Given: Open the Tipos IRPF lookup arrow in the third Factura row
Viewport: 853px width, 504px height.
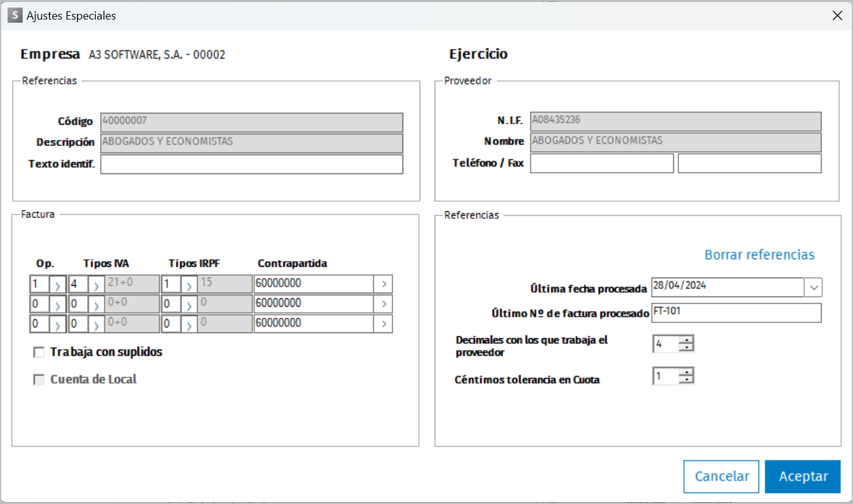Looking at the screenshot, I should tap(189, 324).
